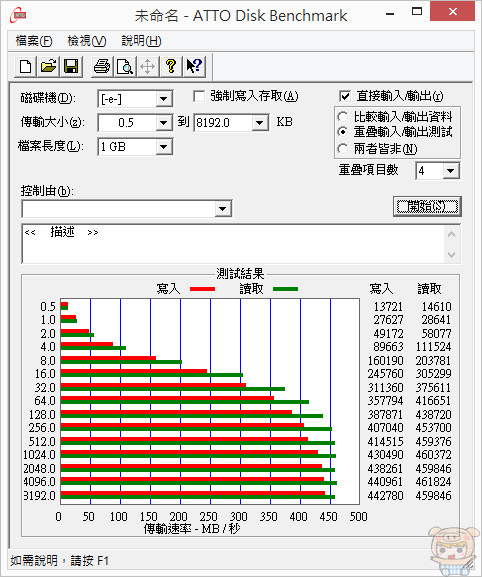
Task: Open the 檔案(F) menu
Action: (34, 41)
